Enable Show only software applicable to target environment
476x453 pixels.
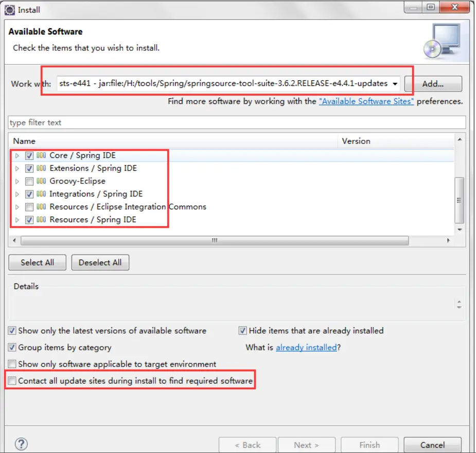click(x=12, y=364)
